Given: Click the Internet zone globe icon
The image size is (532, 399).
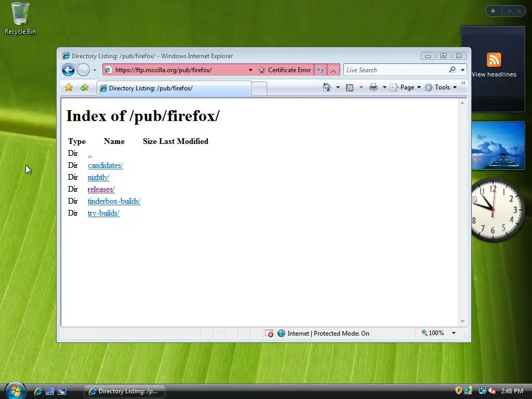Looking at the screenshot, I should (281, 333).
